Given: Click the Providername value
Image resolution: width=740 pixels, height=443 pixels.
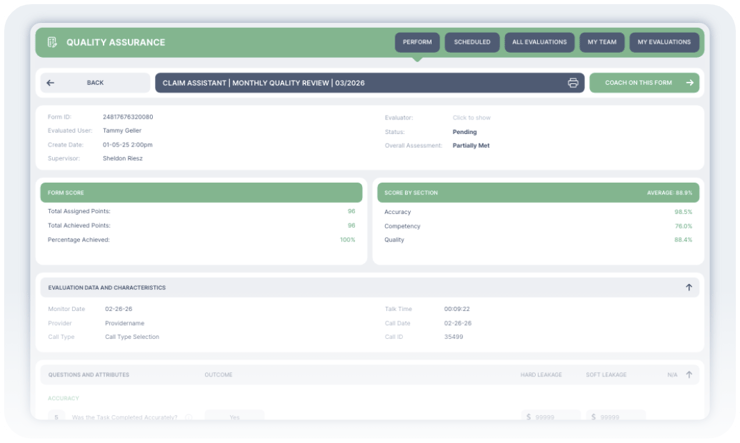Looking at the screenshot, I should click(125, 323).
